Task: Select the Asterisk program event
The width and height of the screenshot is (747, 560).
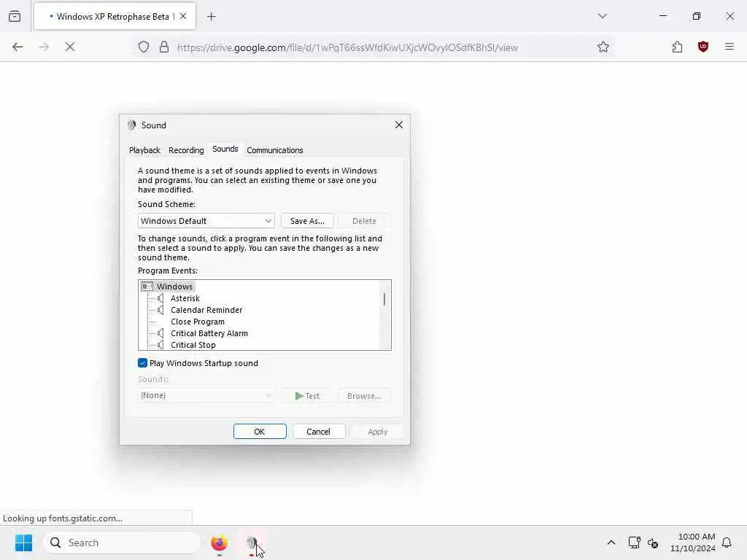Action: [185, 298]
